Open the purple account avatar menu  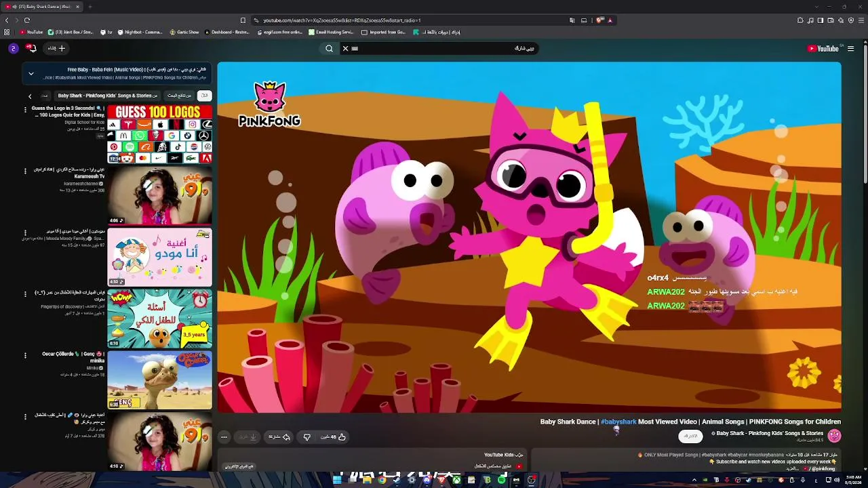(13, 48)
